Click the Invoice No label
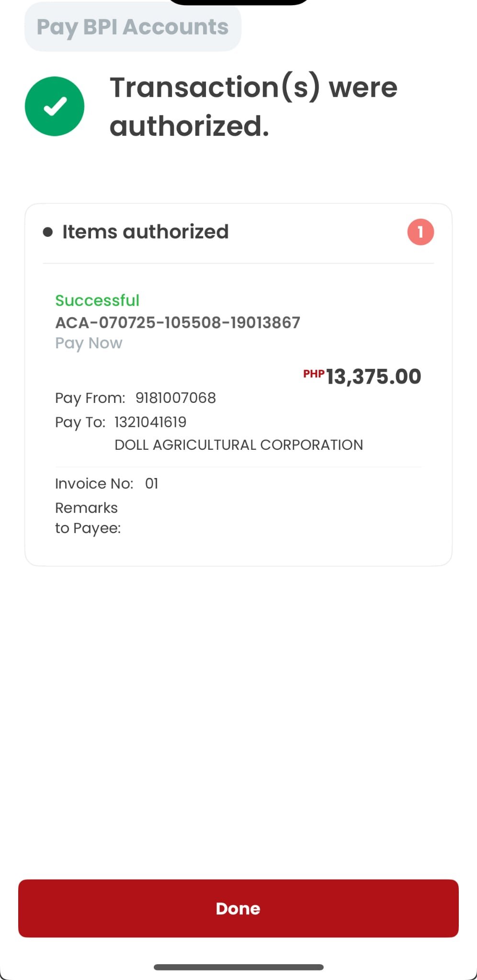This screenshot has height=980, width=477. click(x=94, y=484)
